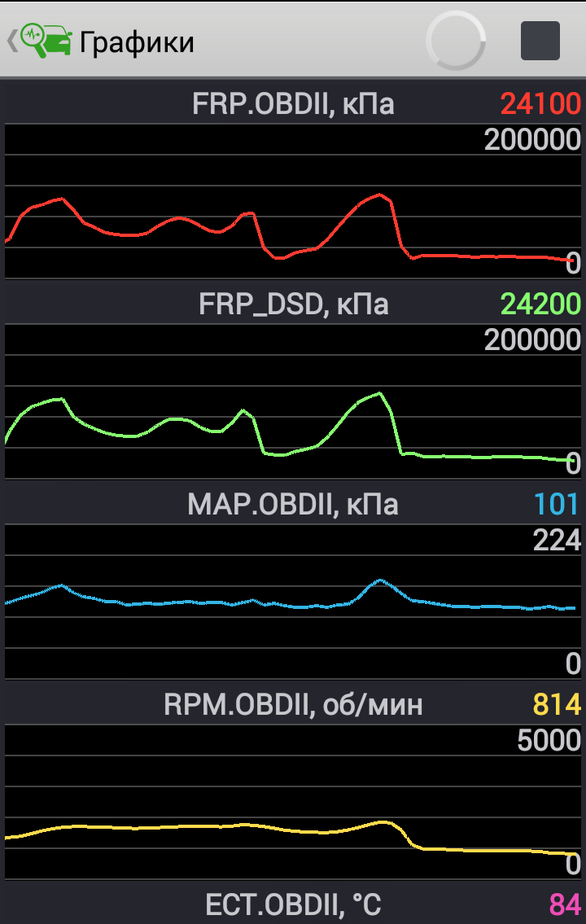
Task: Tap the 5000 RPM scale label
Action: (549, 741)
